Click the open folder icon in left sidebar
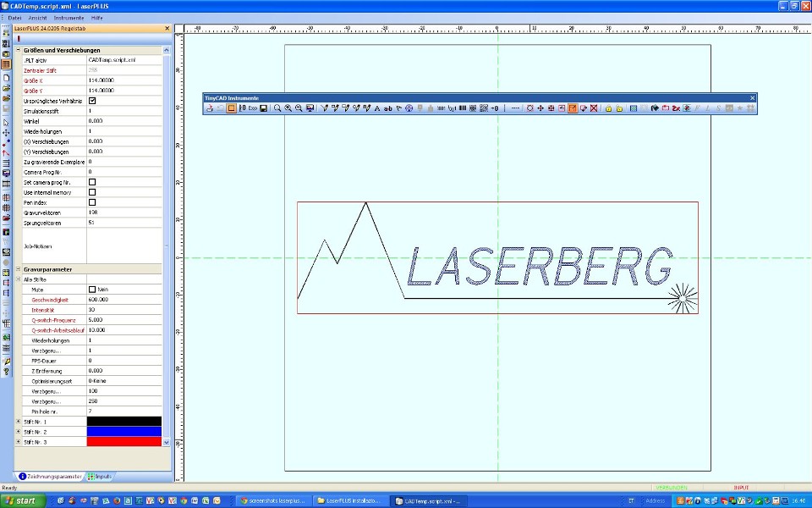The height and width of the screenshot is (508, 812). point(6,88)
